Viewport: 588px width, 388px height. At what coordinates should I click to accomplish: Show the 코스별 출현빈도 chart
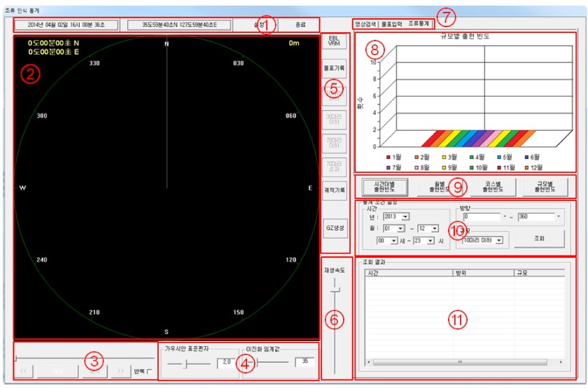click(493, 187)
